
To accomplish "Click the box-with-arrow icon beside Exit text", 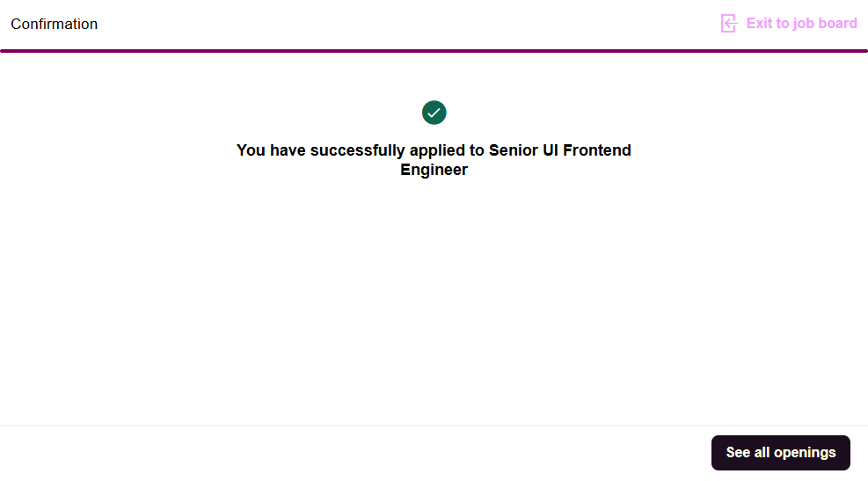I will [728, 24].
